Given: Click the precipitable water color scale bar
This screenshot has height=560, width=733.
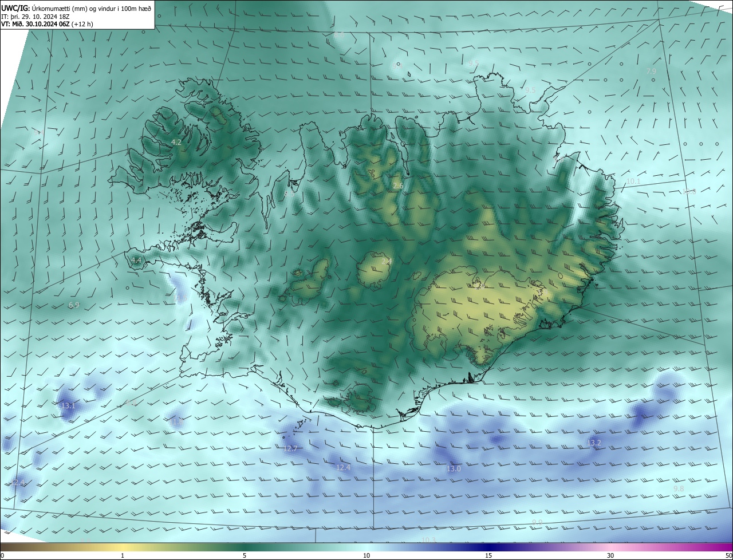Looking at the screenshot, I should click(366, 547).
